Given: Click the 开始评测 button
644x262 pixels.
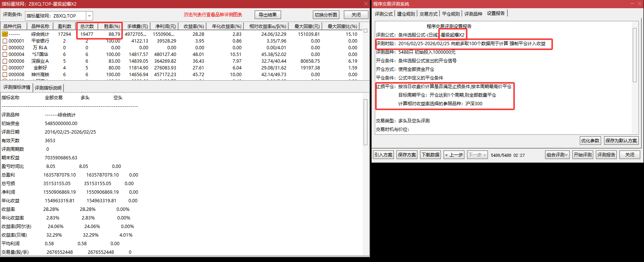Looking at the screenshot, I should click(583, 155).
